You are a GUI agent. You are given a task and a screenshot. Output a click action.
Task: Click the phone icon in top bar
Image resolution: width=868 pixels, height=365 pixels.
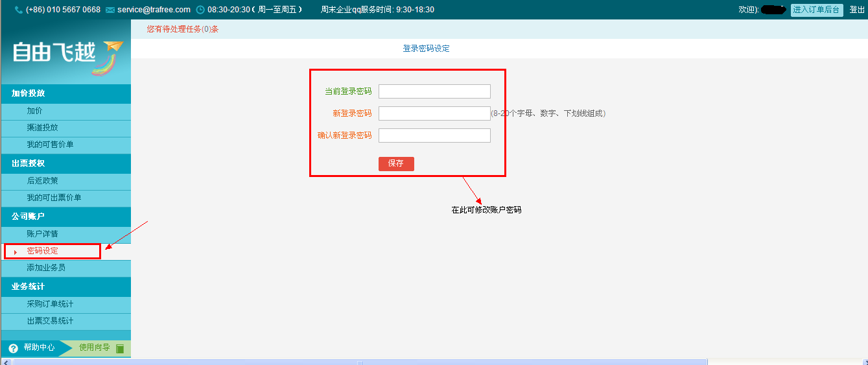[x=18, y=10]
